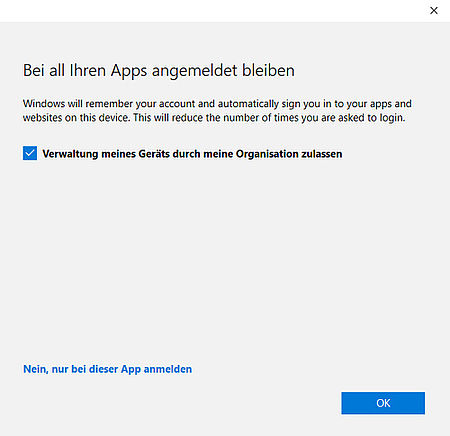
Task: Click the white title bar strip
Action: tap(213, 11)
